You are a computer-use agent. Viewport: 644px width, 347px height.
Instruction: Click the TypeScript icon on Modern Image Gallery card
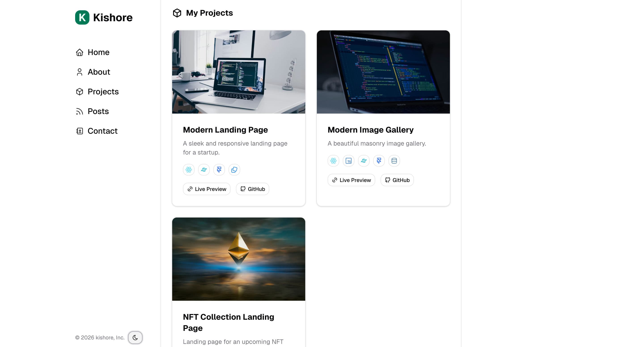coord(348,161)
